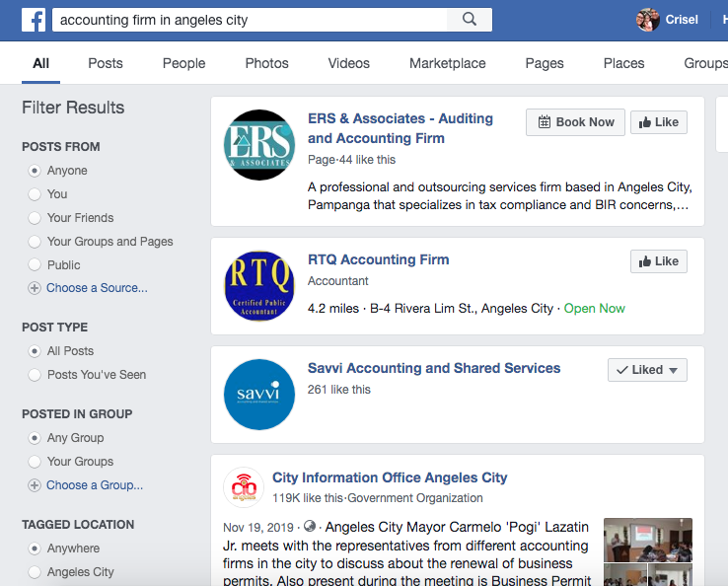
Task: Select Any Group radio button
Action: click(35, 438)
